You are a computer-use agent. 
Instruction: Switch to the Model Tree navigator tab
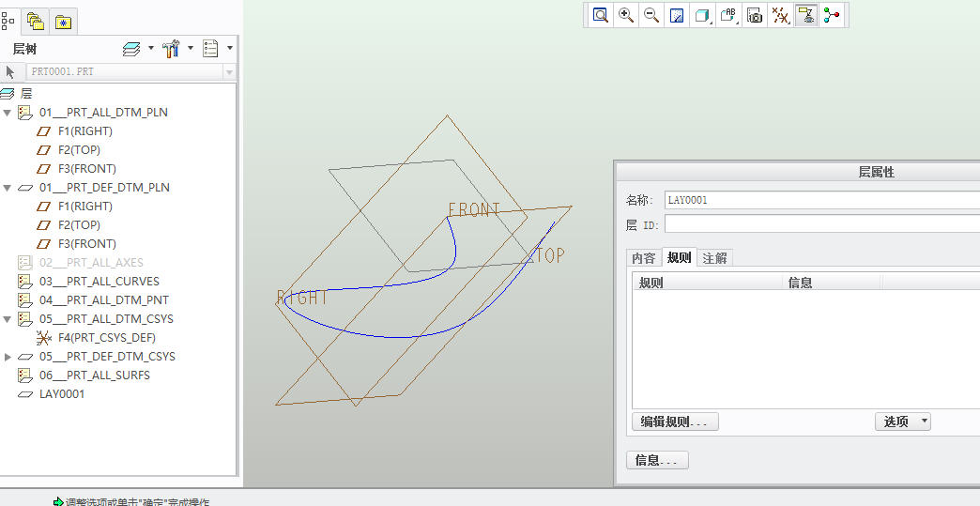click(8, 22)
